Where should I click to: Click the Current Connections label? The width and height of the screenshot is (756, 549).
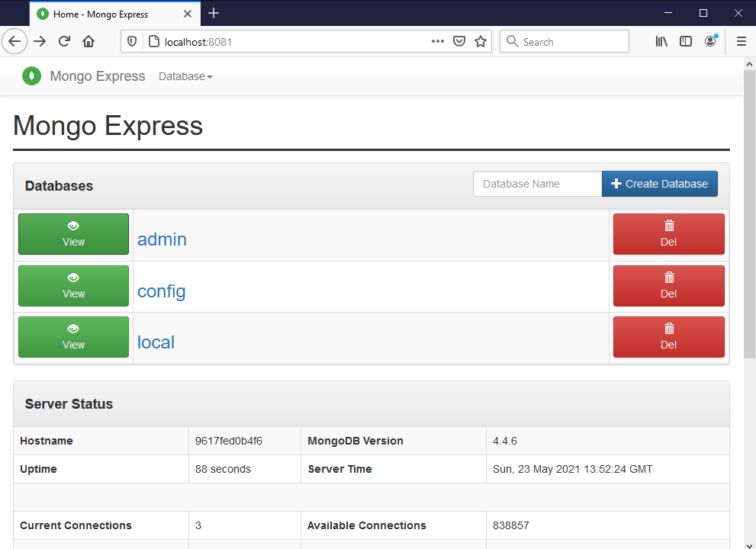click(76, 525)
